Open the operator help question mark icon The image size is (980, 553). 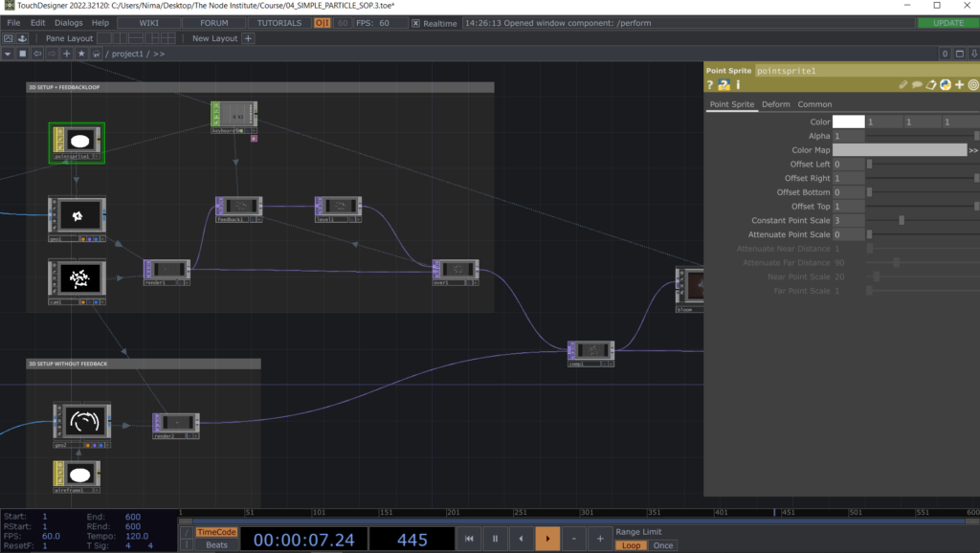point(710,85)
